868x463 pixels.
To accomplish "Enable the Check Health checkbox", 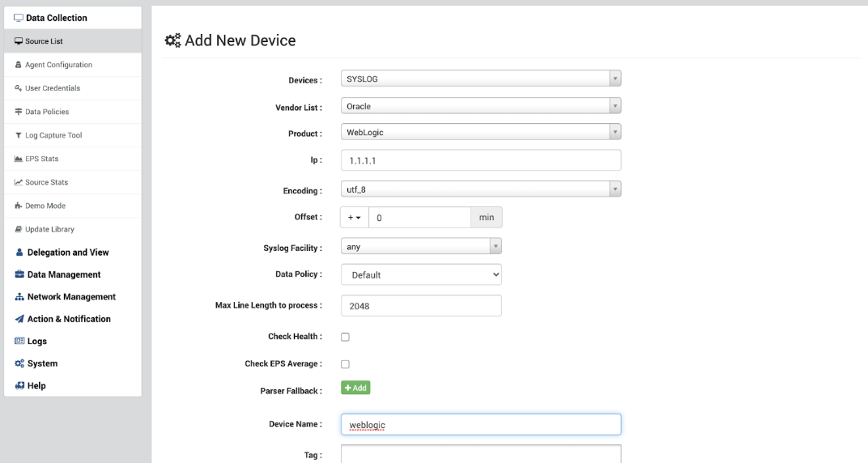I will 345,337.
